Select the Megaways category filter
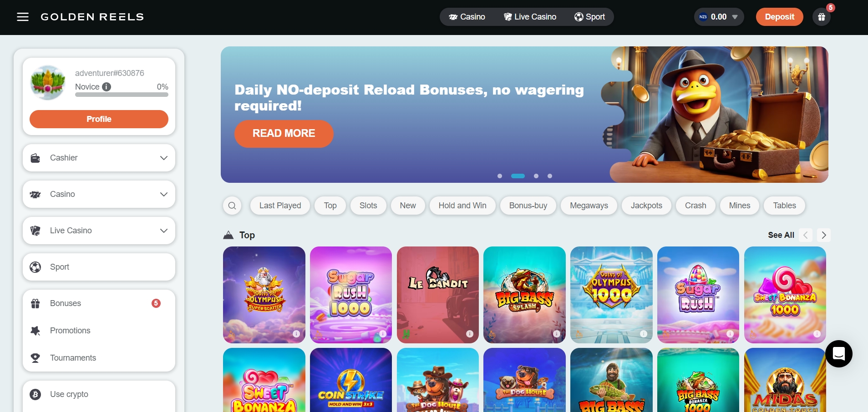Image resolution: width=868 pixels, height=412 pixels. point(589,206)
